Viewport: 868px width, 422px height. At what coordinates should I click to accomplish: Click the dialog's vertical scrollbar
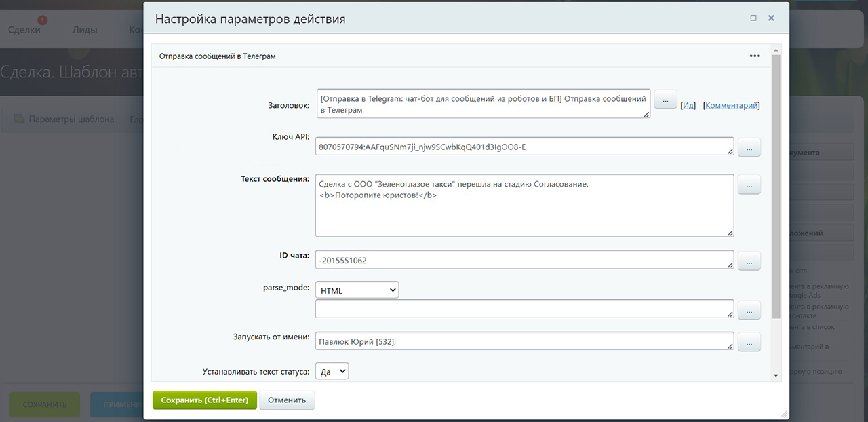[x=776, y=204]
